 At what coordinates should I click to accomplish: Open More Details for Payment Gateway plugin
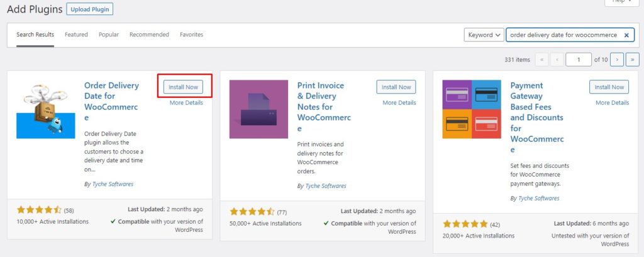613,102
